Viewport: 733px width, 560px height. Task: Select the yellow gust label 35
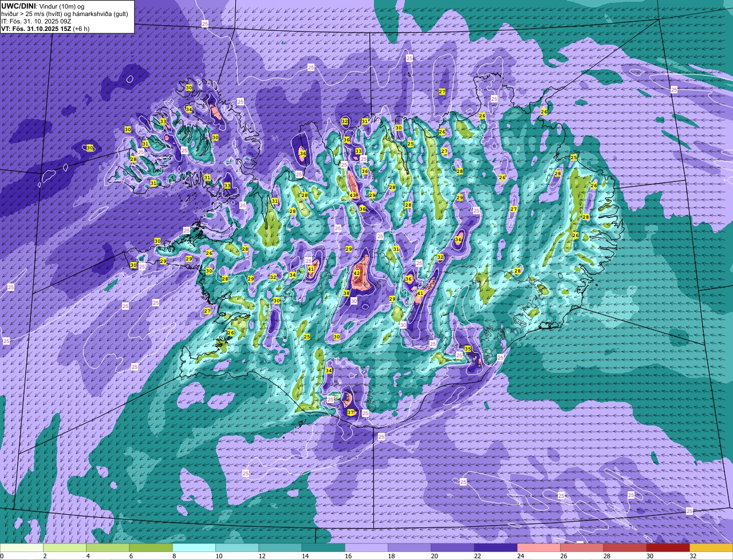tap(468, 349)
